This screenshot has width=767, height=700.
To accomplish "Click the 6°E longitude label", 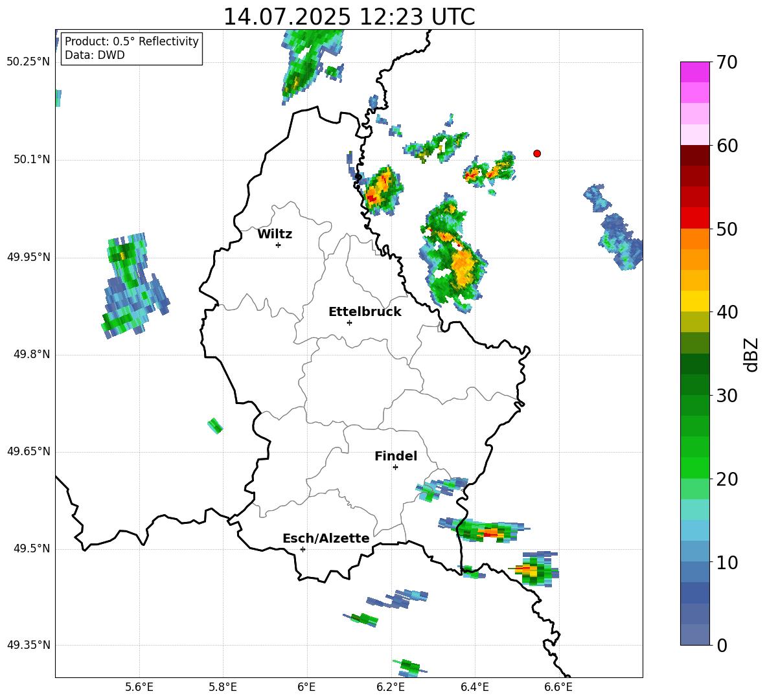I will 306,688.
